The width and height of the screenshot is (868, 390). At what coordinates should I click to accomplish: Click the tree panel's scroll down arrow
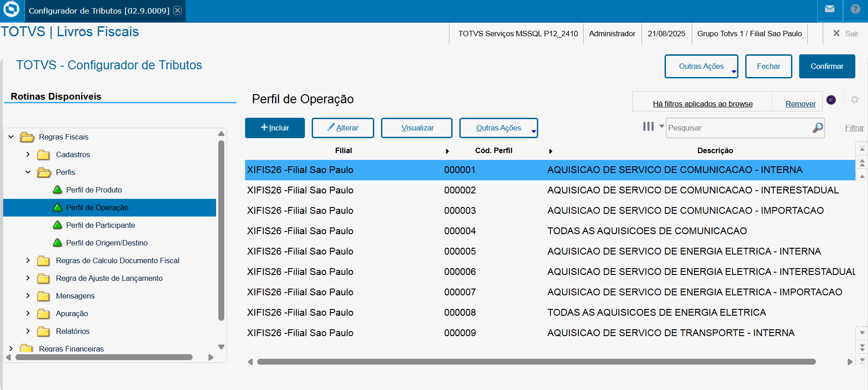(222, 347)
